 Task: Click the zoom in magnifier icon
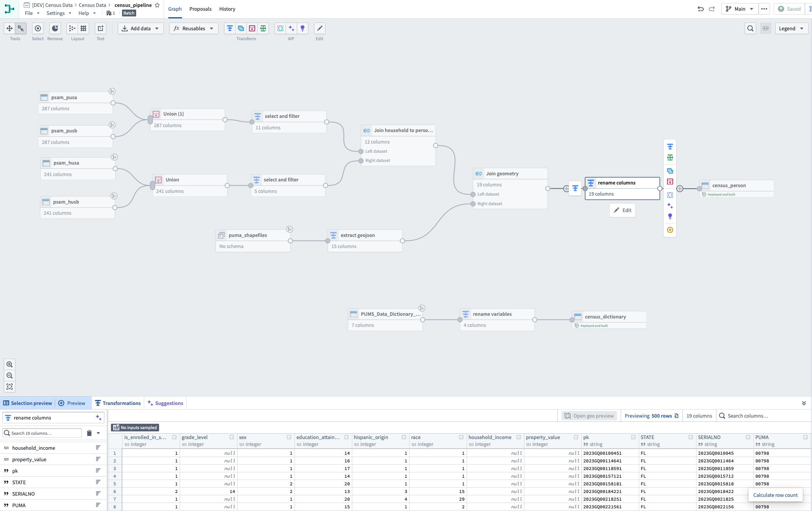click(10, 364)
